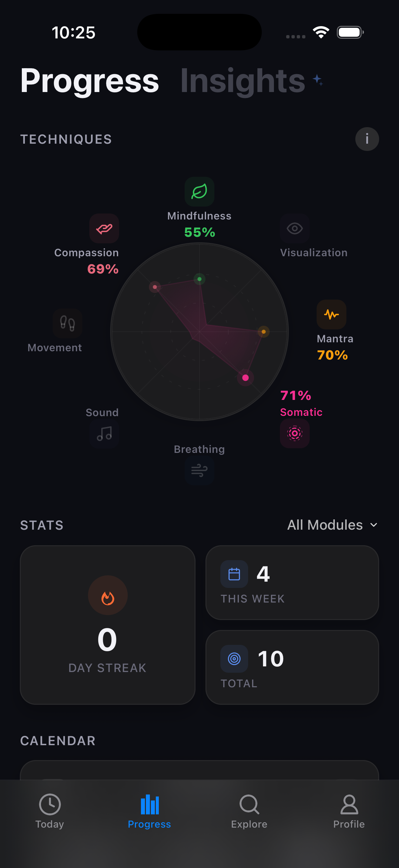Select the Mindfulness leaf icon
Image resolution: width=399 pixels, height=868 pixels.
199,191
